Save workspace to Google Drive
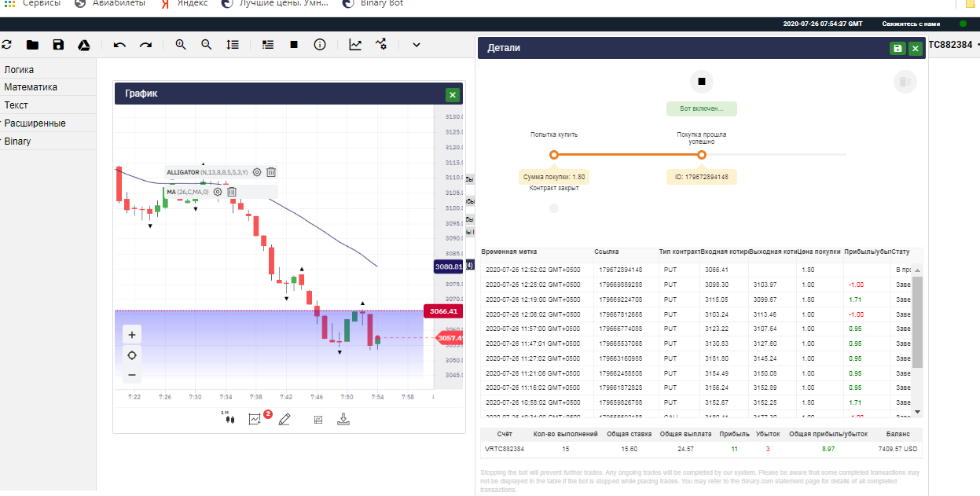This screenshot has width=980, height=496. [84, 45]
